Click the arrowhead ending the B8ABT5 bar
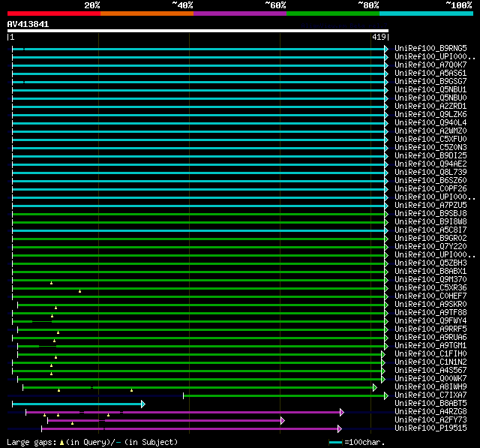 [x=142, y=404]
